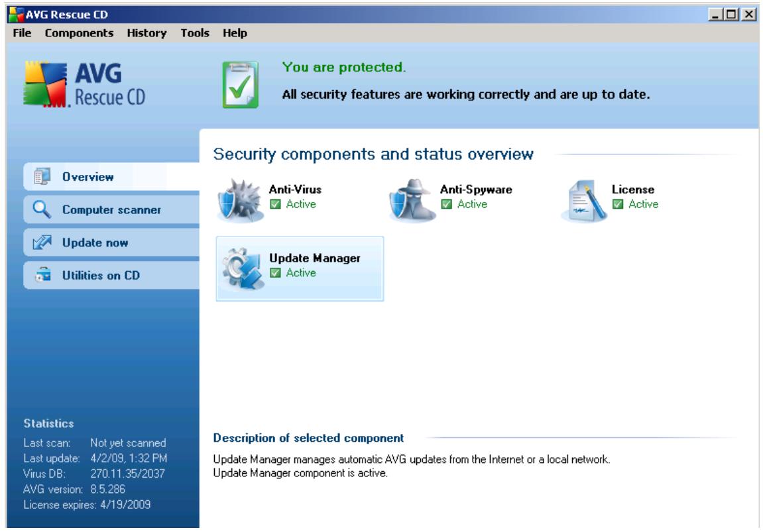Maximize the AVG Rescue CD window
The image size is (763, 532).
coord(731,15)
